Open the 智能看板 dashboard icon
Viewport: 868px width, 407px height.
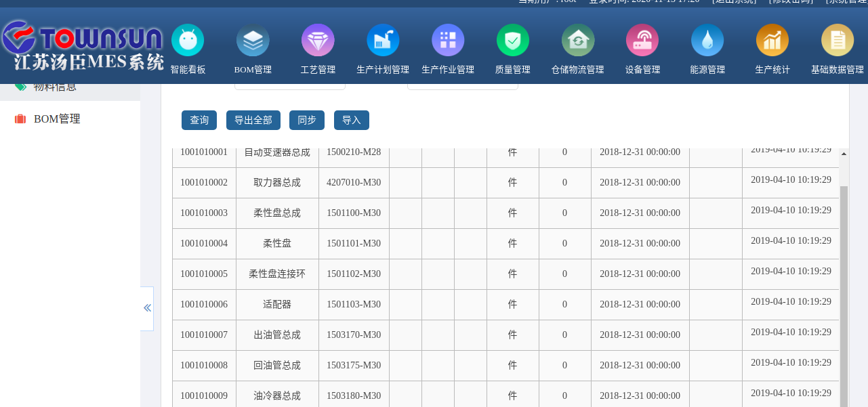[188, 41]
